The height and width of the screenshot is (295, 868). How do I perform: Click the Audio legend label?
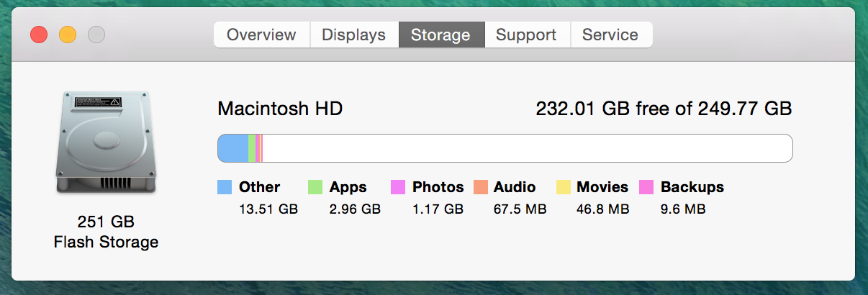click(x=515, y=187)
